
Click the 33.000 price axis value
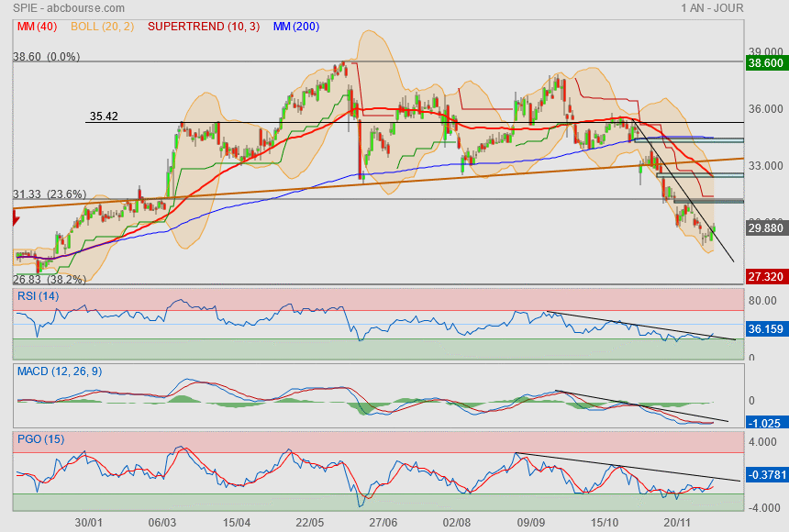(x=765, y=166)
